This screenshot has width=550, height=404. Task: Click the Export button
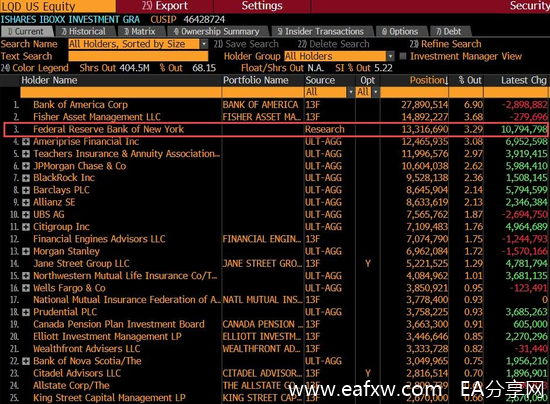pyautogui.click(x=165, y=6)
